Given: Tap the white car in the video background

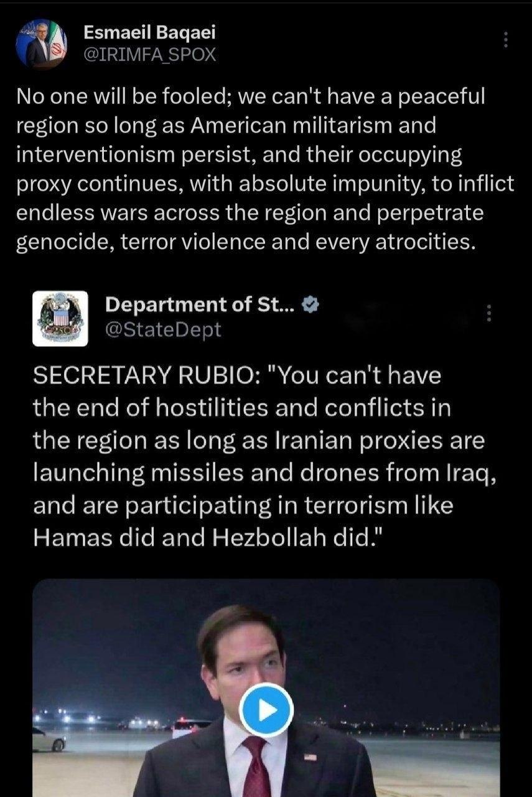Looking at the screenshot, I should tap(49, 739).
